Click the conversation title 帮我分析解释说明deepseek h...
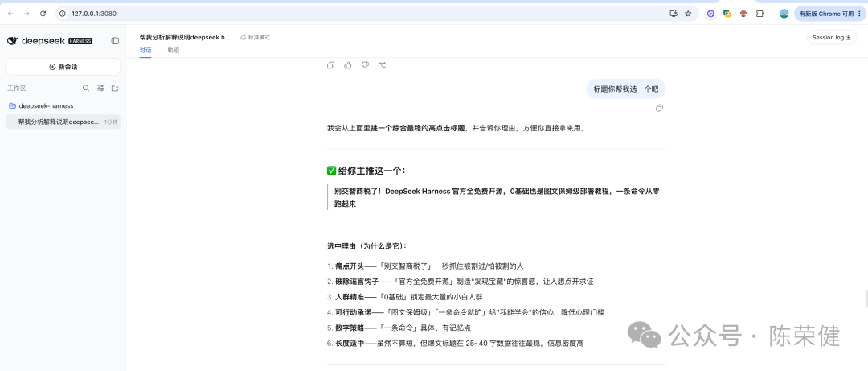The image size is (868, 371). 185,37
